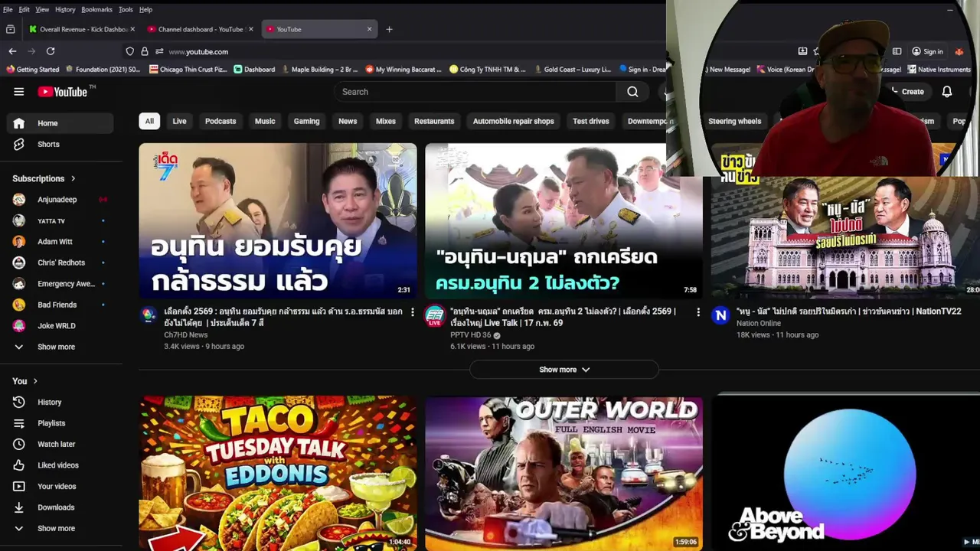The width and height of the screenshot is (980, 551).
Task: Open Playlists in the sidebar
Action: (60, 423)
